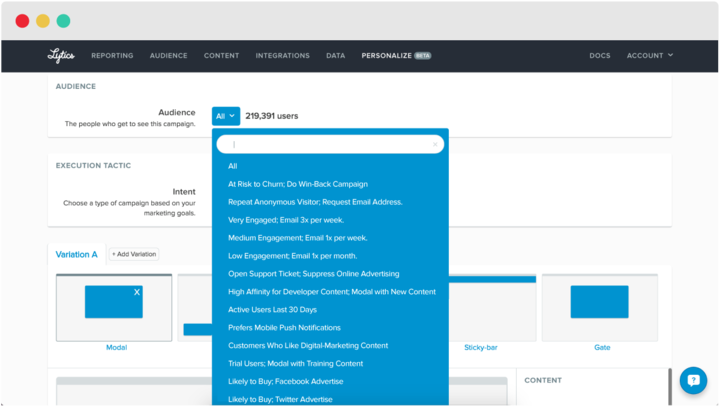This screenshot has height=406, width=720.
Task: Click the Add Variation button
Action: (134, 254)
